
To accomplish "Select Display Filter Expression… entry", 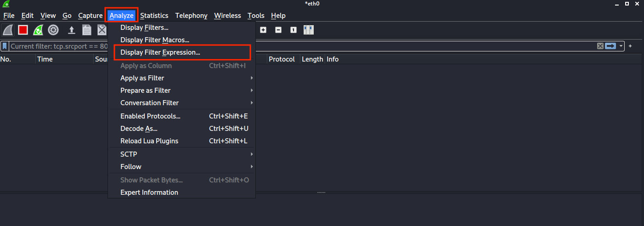I will point(181,52).
